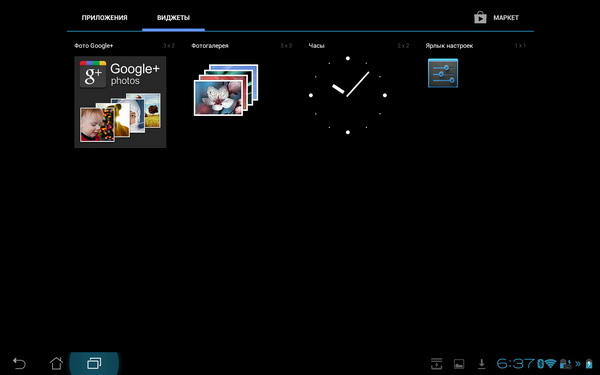The height and width of the screenshot is (375, 600).
Task: Go to Home via the house icon
Action: click(56, 363)
